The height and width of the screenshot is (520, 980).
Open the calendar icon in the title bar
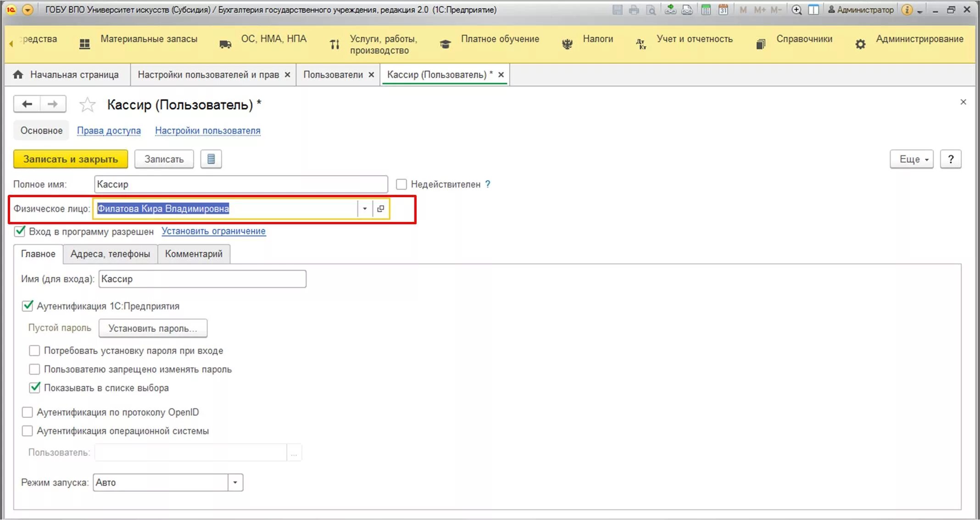(x=723, y=10)
